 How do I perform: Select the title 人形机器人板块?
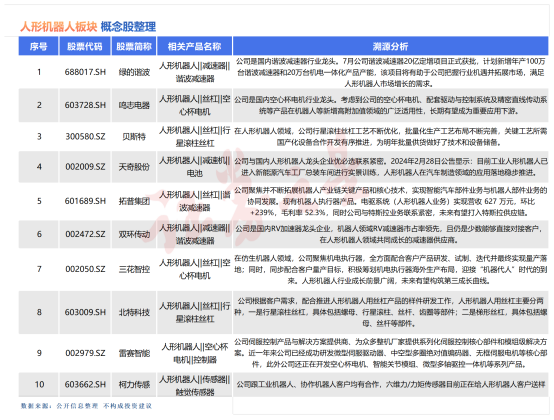pos(58,27)
